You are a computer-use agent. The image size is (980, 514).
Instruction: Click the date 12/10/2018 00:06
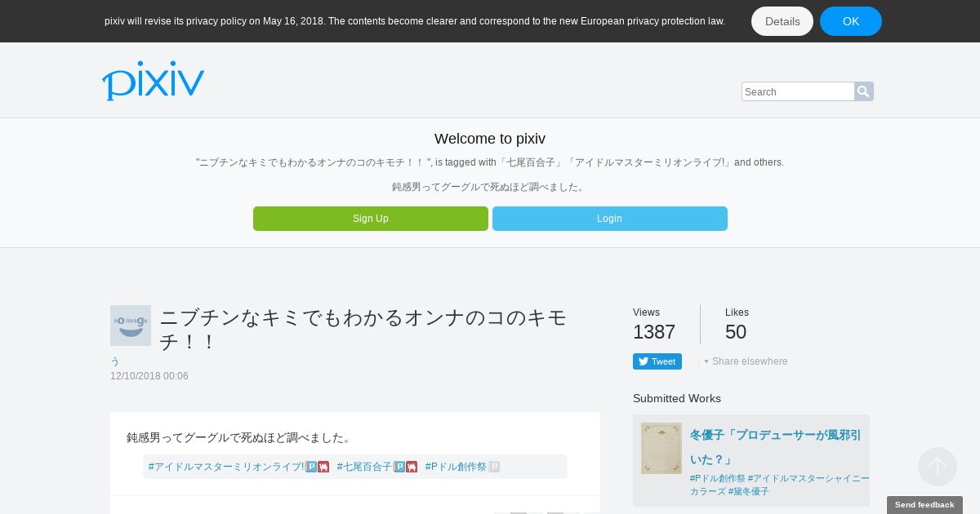coord(149,376)
